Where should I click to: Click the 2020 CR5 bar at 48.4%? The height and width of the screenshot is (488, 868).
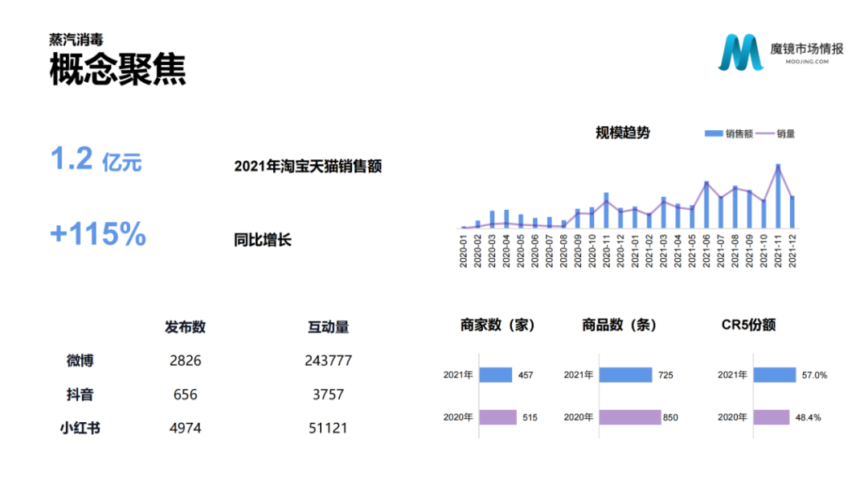[771, 417]
